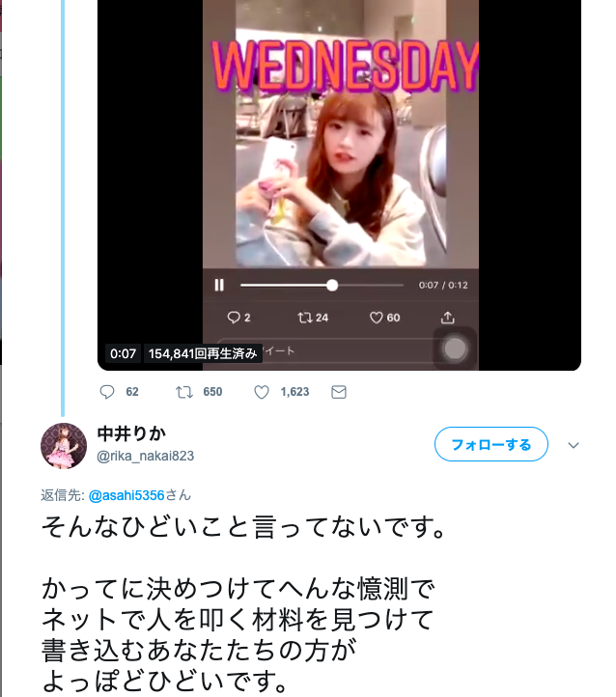
Task: Open 中井りか profile name
Action: coord(131,433)
